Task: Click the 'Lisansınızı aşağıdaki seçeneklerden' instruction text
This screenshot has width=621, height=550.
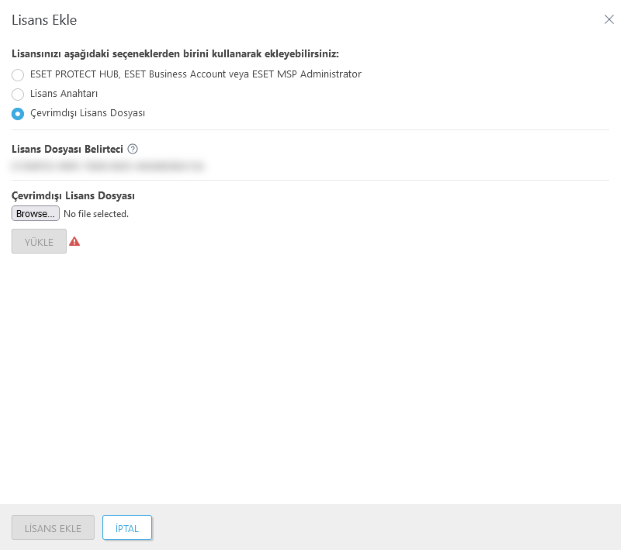Action: click(x=175, y=53)
